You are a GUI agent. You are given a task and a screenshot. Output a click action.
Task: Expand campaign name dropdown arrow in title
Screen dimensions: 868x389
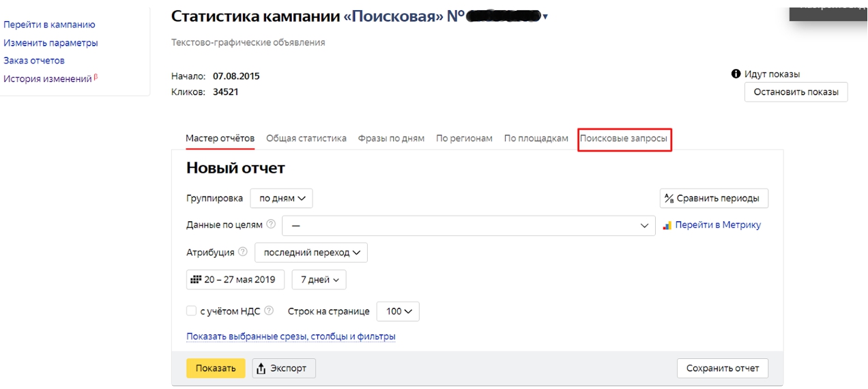pyautogui.click(x=545, y=17)
